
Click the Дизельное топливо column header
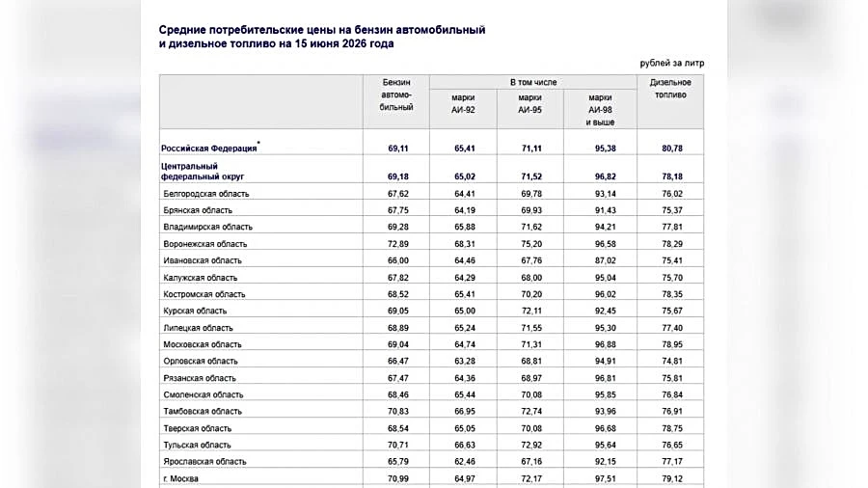(670, 89)
